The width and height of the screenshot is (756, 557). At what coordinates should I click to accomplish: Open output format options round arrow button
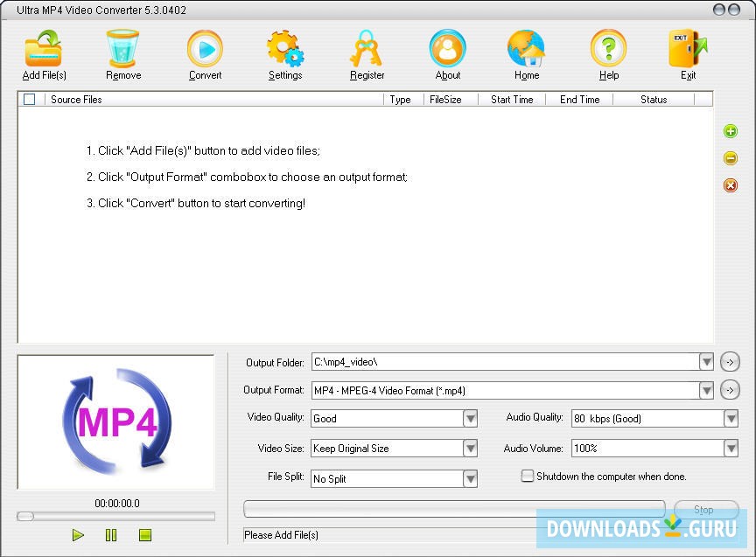pos(730,390)
